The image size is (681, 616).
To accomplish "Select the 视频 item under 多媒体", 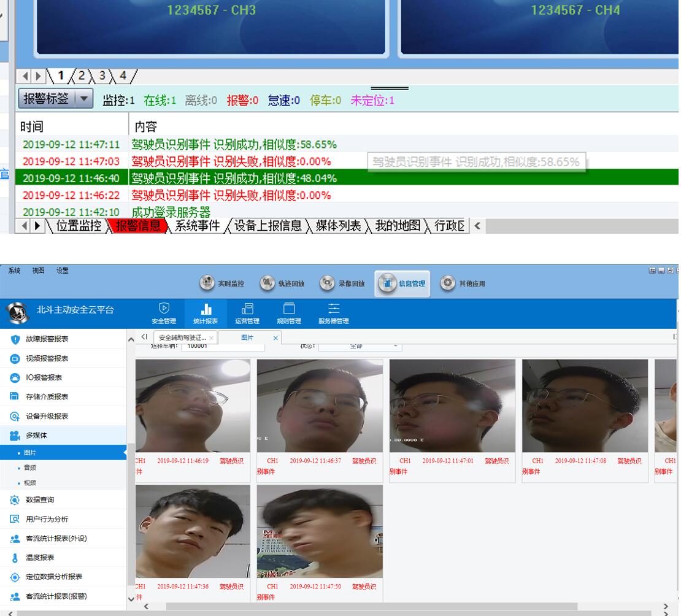I will [x=30, y=482].
